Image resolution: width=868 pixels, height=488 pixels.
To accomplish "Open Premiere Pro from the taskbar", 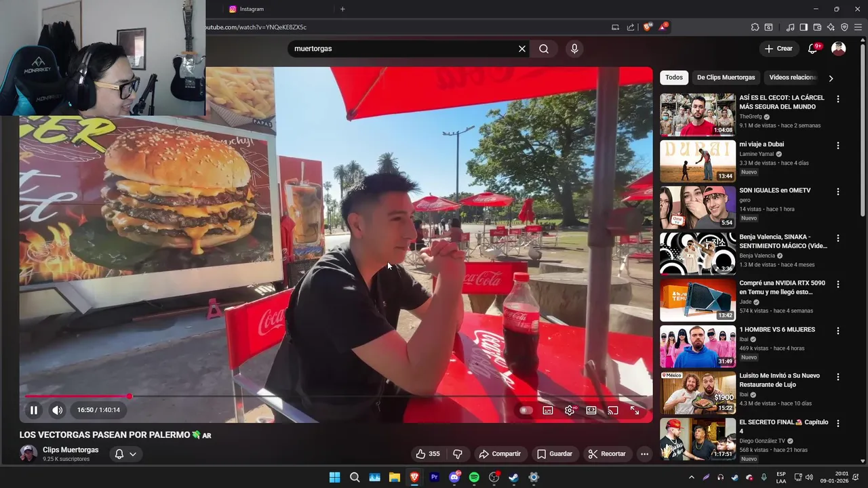I will point(434,477).
